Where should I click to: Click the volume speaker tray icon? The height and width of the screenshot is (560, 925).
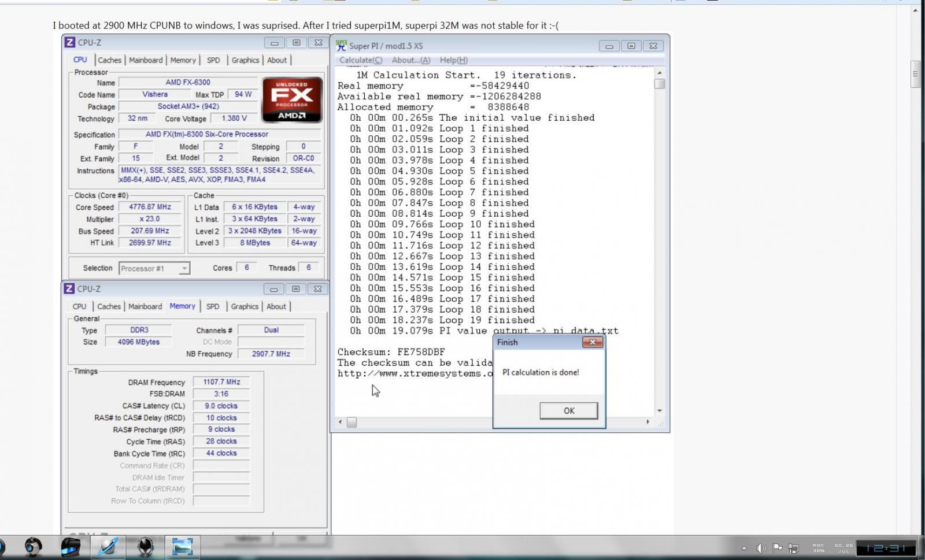click(761, 548)
